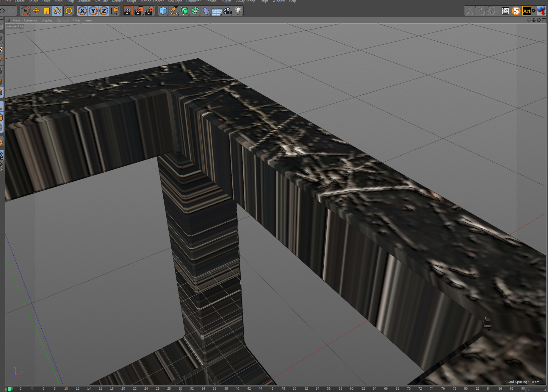Click the axis plugin icon with white background
The image size is (548, 392).
pos(505,11)
